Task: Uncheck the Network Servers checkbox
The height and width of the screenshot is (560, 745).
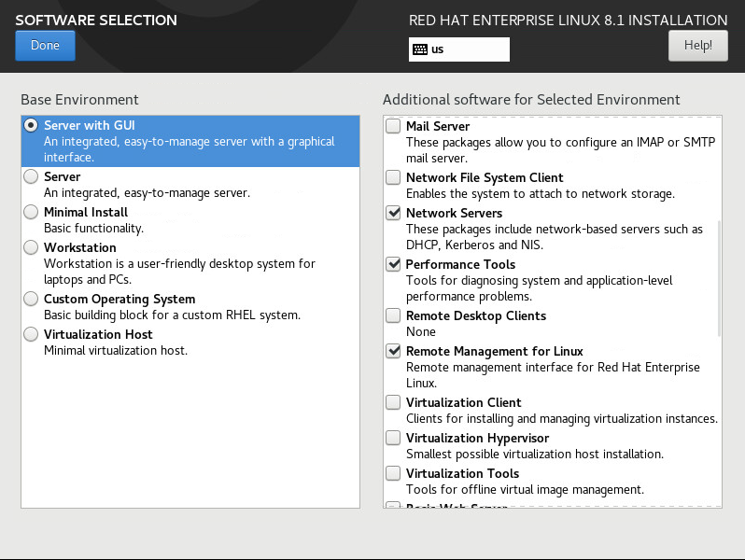Action: [x=393, y=213]
